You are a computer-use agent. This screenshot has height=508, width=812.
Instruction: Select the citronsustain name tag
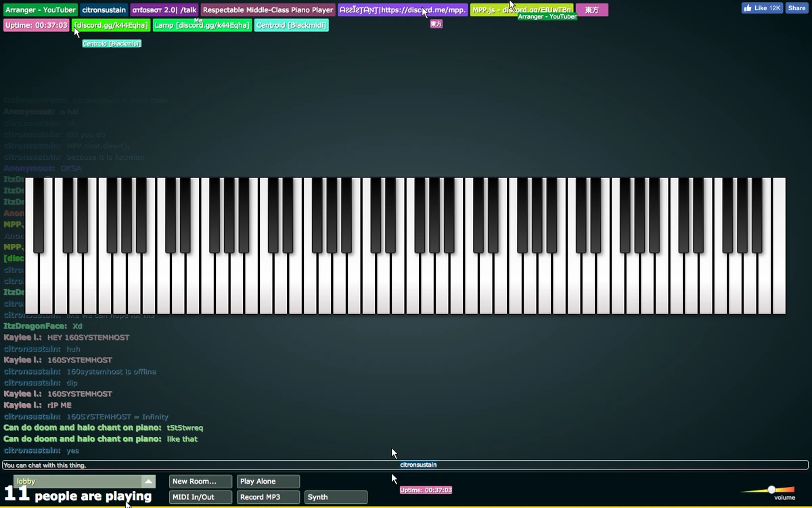[104, 10]
